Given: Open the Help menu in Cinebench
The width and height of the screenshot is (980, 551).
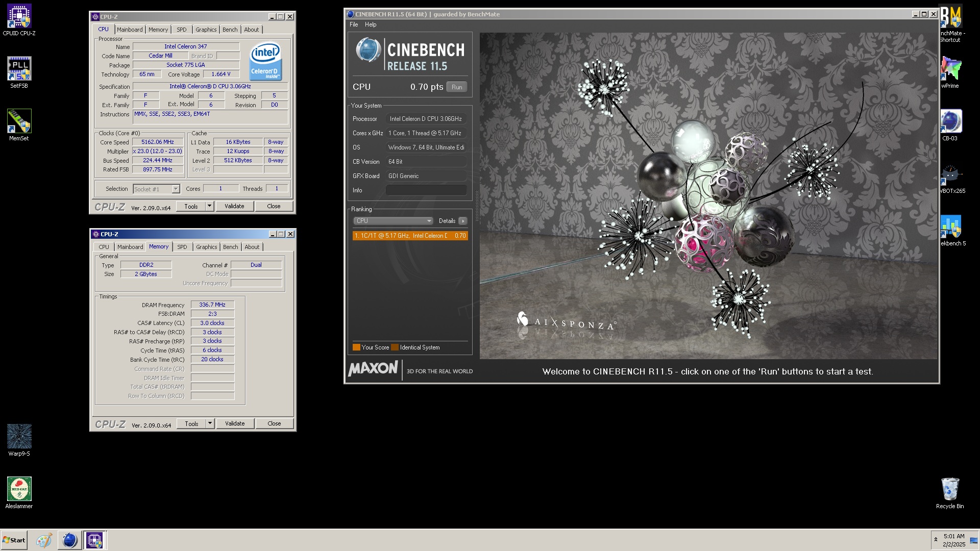Looking at the screenshot, I should click(x=371, y=24).
